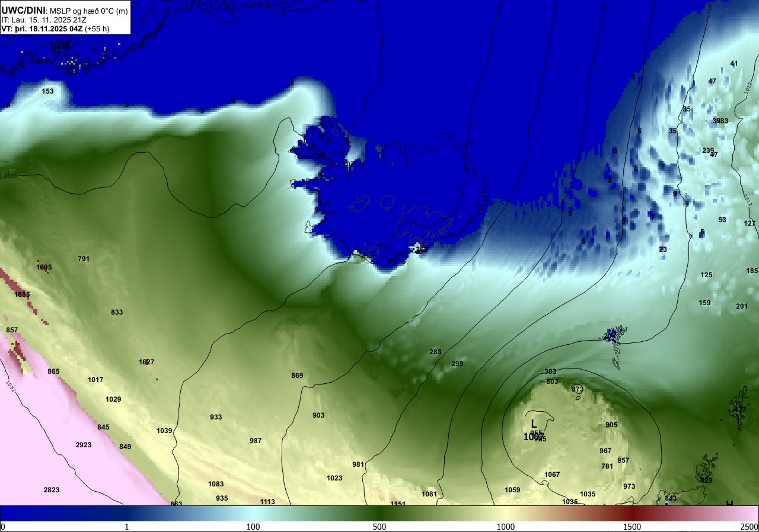Viewport: 759px width, 532px height.
Task: Click the 857 height value
Action: tap(12, 330)
